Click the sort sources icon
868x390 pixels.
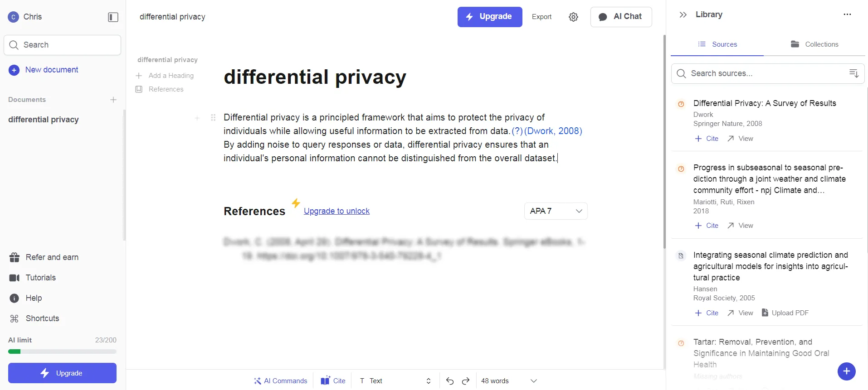[853, 73]
